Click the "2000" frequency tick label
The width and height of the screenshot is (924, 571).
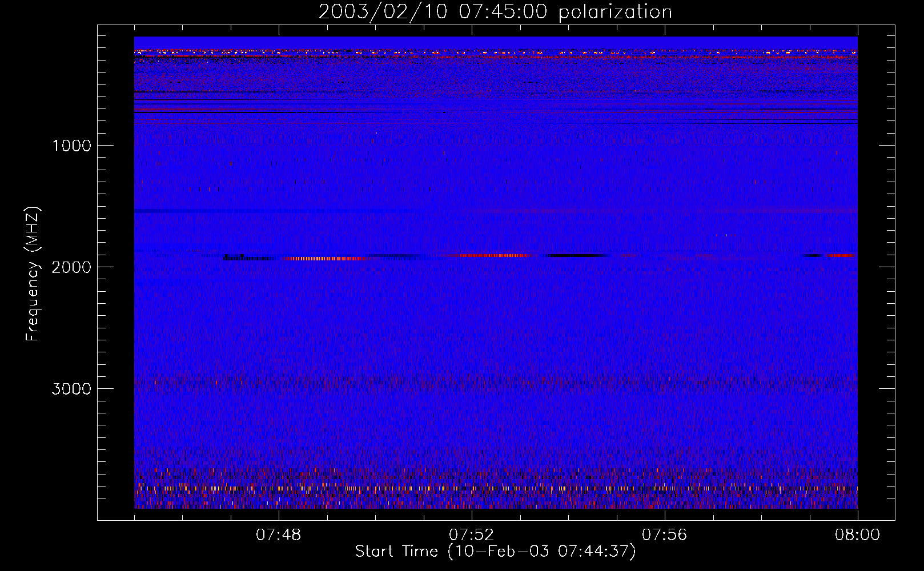[71, 267]
